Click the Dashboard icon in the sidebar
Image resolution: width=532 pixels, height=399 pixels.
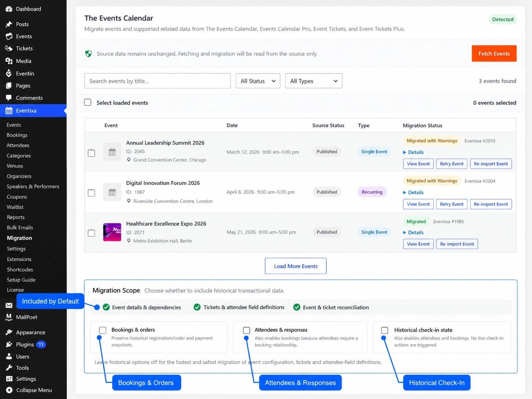[9, 9]
